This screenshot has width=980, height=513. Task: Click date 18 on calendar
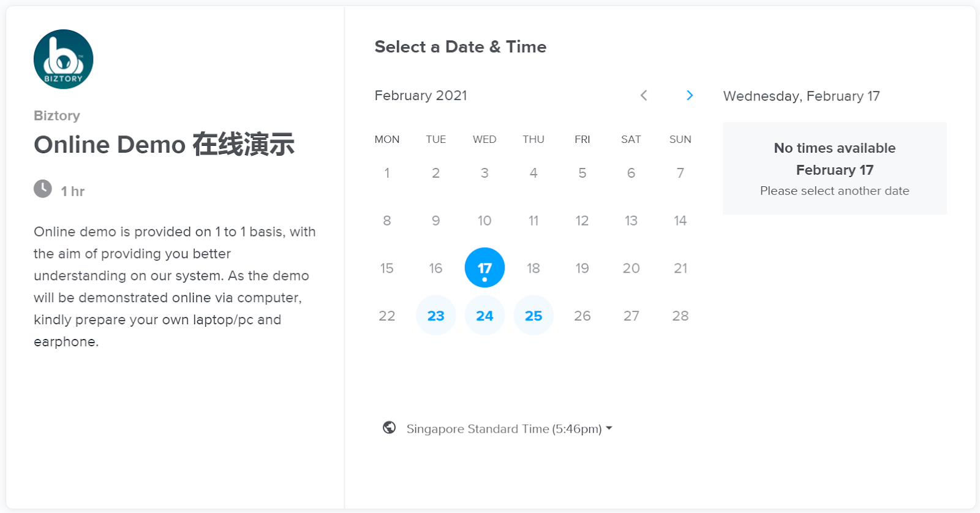(x=533, y=268)
